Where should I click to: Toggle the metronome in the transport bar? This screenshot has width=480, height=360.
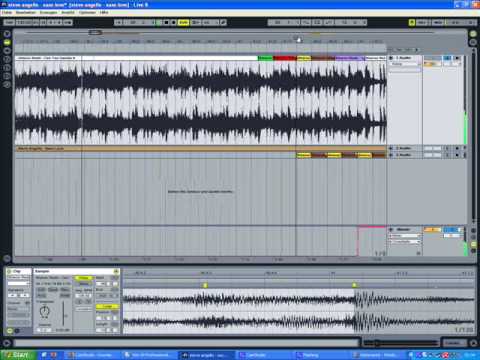pos(68,22)
